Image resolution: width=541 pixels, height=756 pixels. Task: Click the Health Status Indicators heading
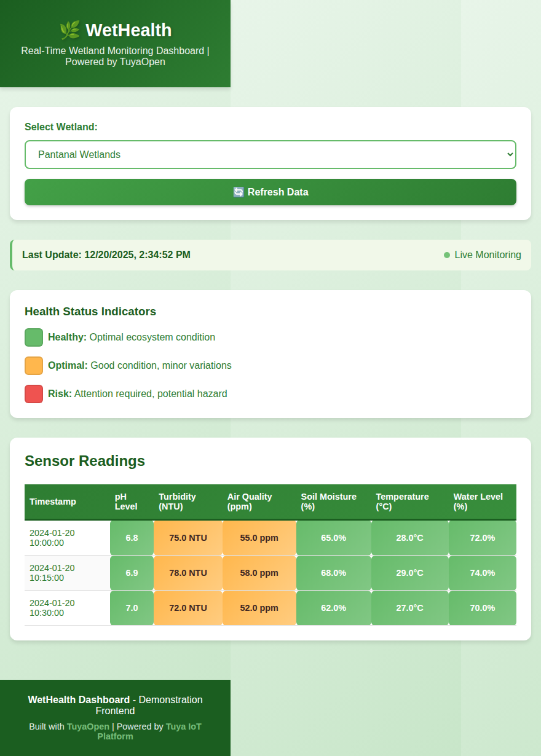pos(90,312)
